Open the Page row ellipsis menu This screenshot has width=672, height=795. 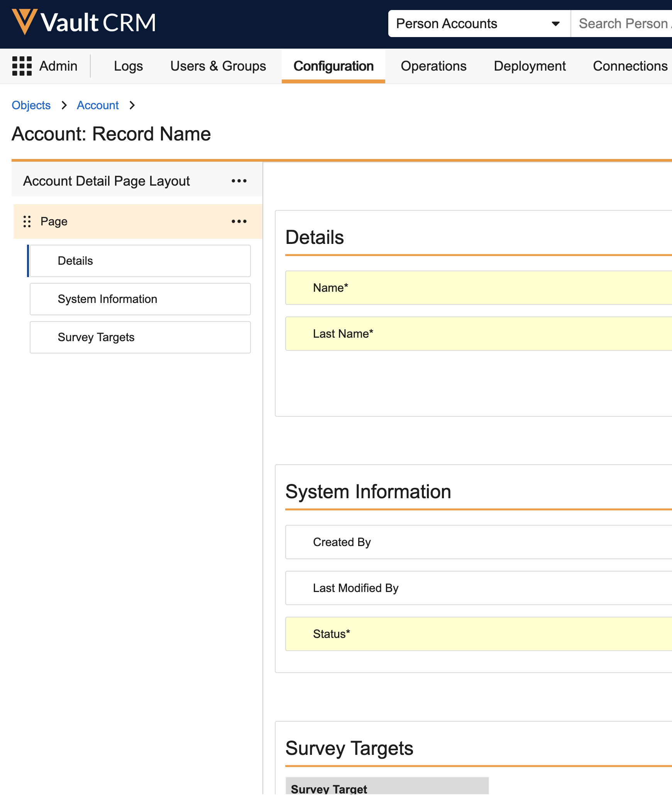tap(239, 222)
